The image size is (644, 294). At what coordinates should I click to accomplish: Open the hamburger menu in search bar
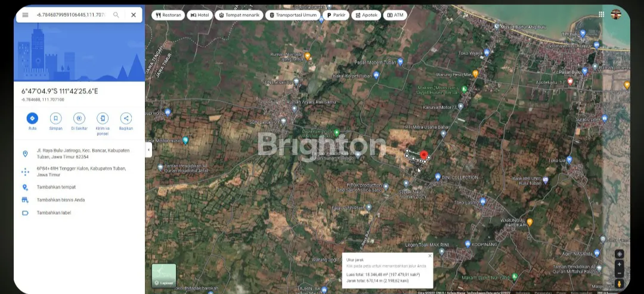(x=25, y=15)
